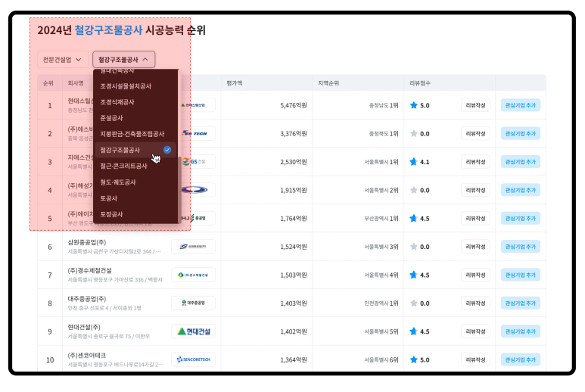The height and width of the screenshot is (392, 585).
Task: Click the 현대스틸산업 logo in row 1
Action: (194, 105)
